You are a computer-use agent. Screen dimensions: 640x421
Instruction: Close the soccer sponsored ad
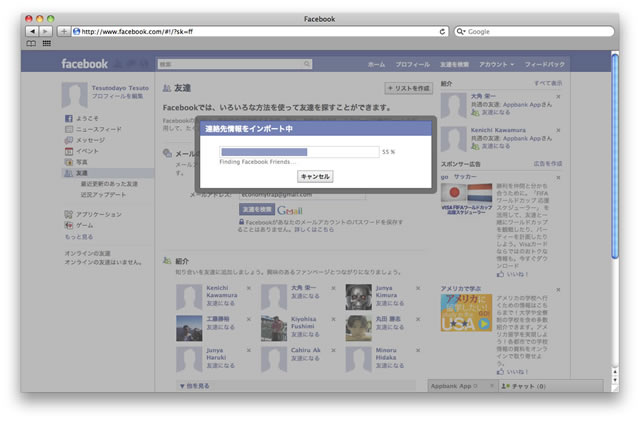[558, 178]
